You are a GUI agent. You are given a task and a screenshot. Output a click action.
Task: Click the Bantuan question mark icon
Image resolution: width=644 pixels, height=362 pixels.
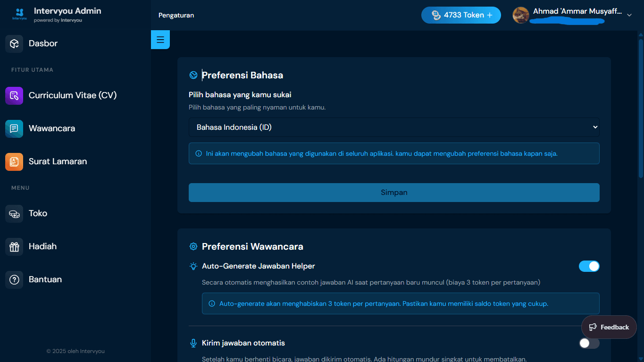click(14, 279)
